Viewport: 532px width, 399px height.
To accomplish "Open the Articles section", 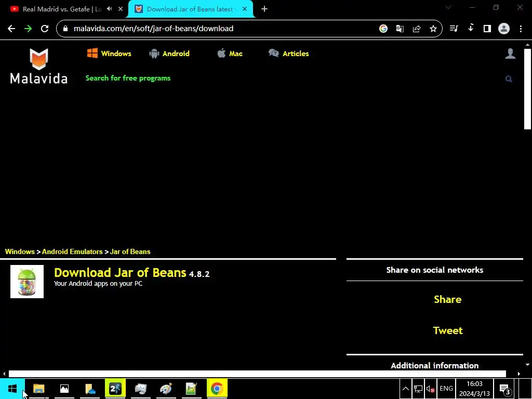I will 288,54.
